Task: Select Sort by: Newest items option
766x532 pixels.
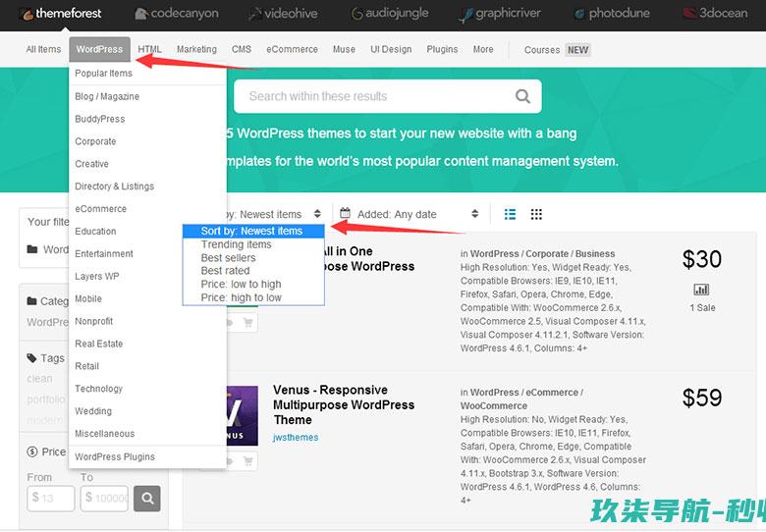Action: (x=253, y=231)
